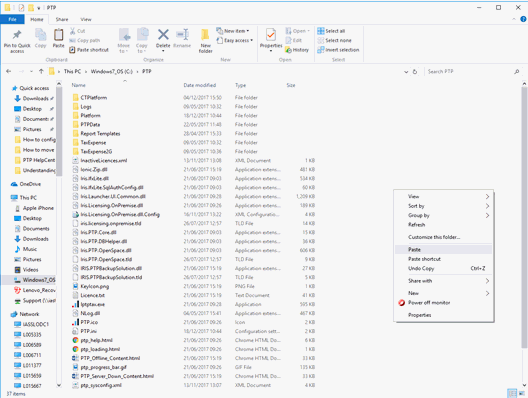Click the Home ribbon tab
The image size is (528, 398).
pyautogui.click(x=37, y=20)
